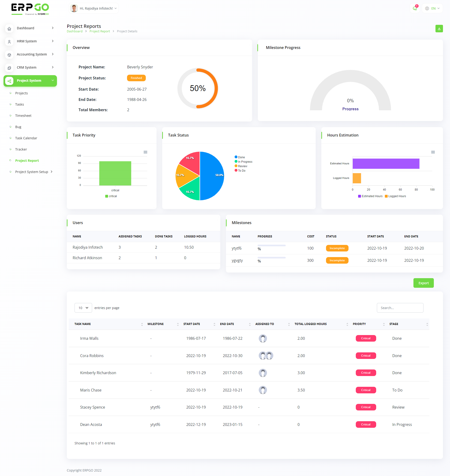
Task: Open the EN language dropdown
Action: click(x=432, y=8)
